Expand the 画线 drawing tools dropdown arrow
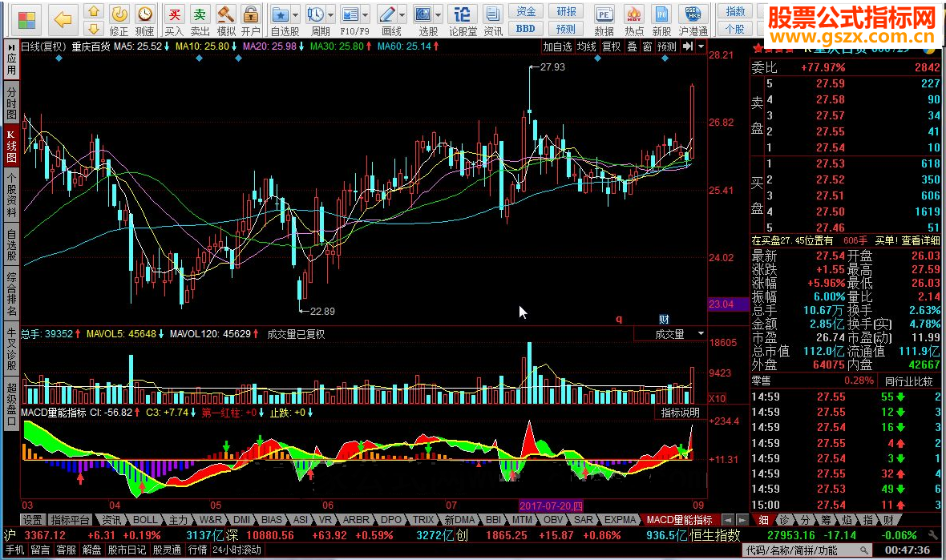Viewport: 946px width, 560px height. click(x=402, y=15)
